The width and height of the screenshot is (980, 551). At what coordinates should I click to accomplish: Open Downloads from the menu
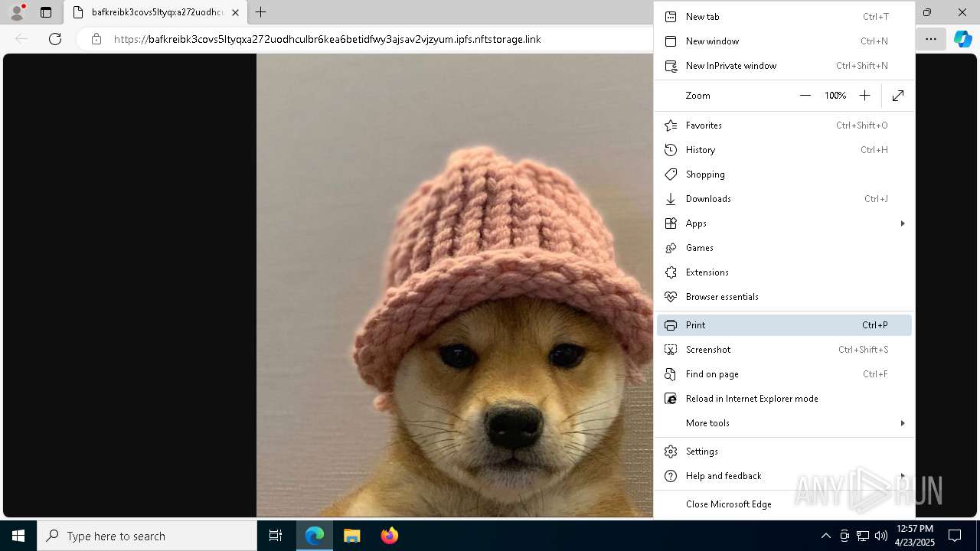click(x=784, y=199)
